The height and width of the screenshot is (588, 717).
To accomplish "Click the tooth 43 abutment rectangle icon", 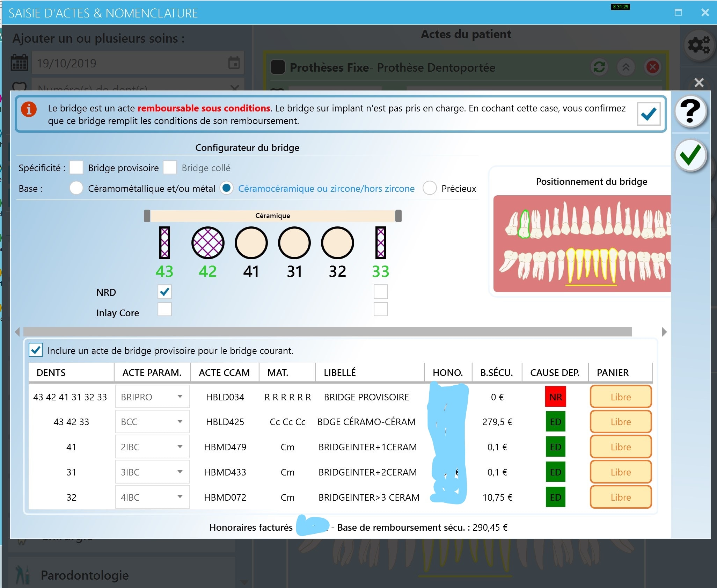I will pos(164,243).
